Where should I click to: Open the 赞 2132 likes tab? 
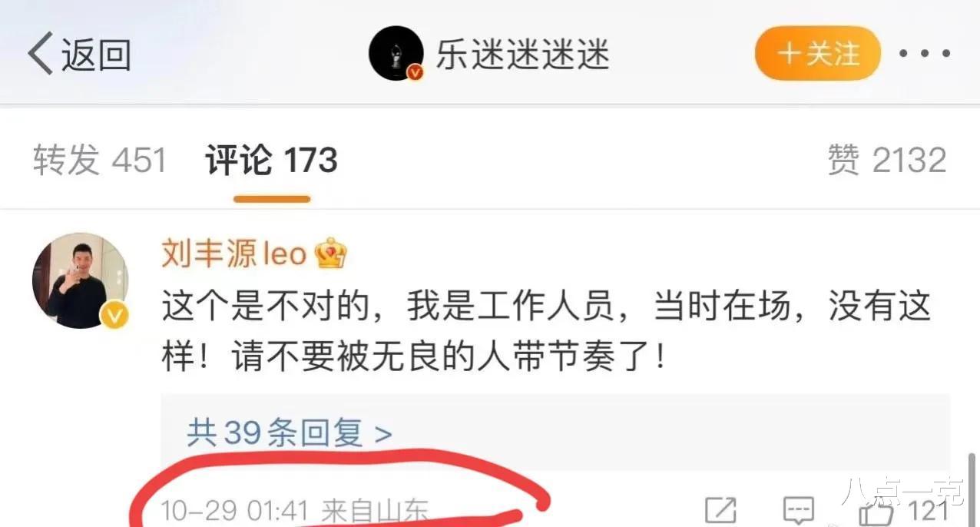(x=887, y=161)
